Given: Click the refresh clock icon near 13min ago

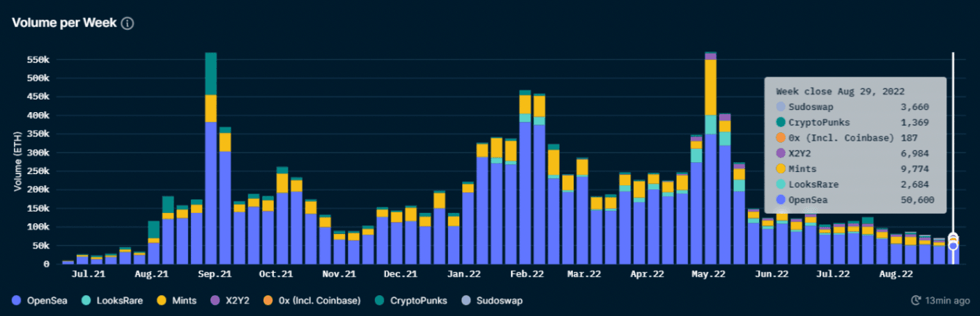Looking at the screenshot, I should [916, 301].
